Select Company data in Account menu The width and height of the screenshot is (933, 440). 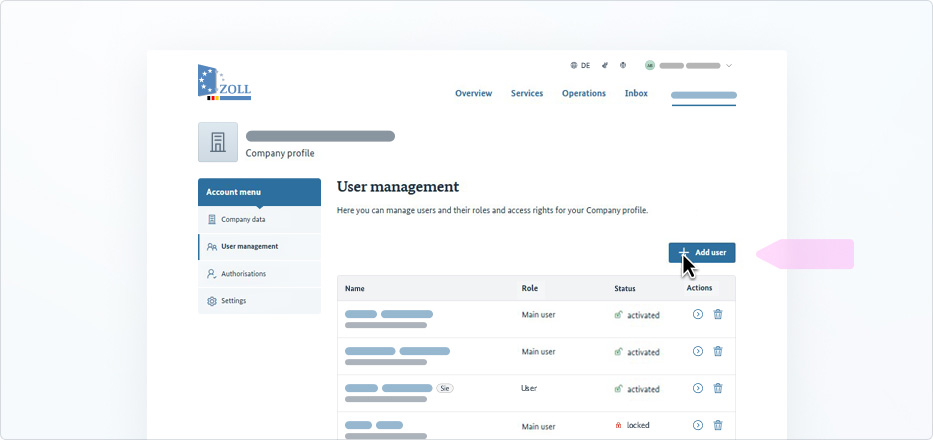point(259,220)
